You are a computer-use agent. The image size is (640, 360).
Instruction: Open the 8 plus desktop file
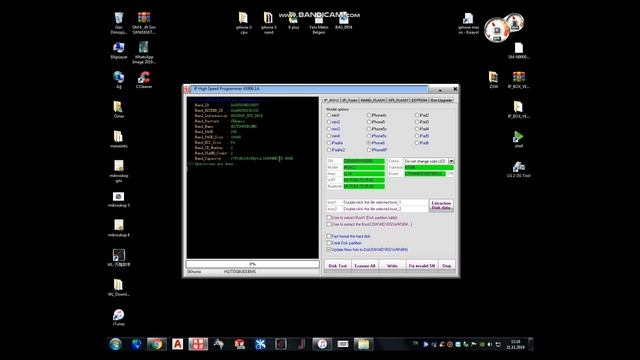coord(293,21)
